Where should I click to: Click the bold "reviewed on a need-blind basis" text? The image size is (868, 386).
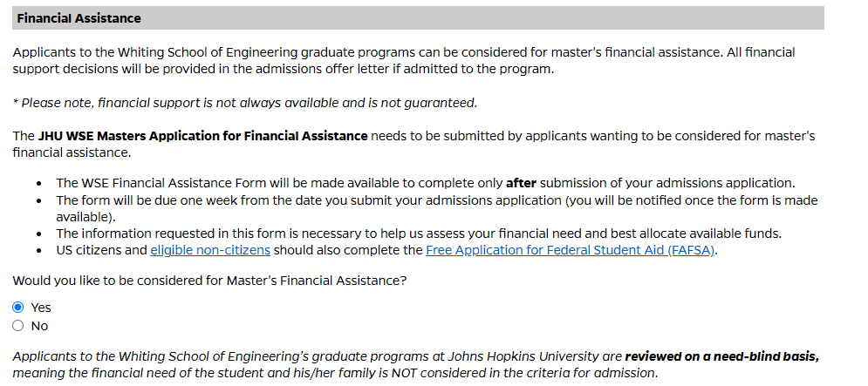(721, 356)
